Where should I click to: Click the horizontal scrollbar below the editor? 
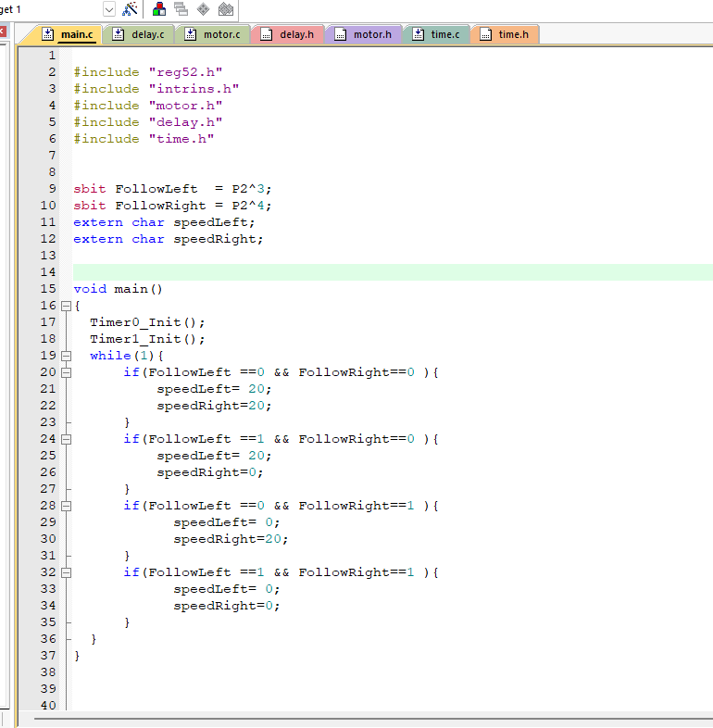(373, 719)
